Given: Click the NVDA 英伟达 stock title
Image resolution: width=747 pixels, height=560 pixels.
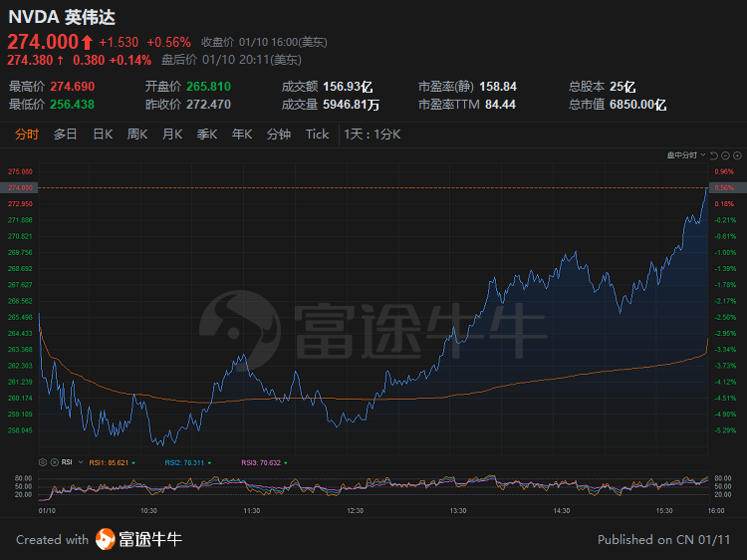Looking at the screenshot, I should pyautogui.click(x=62, y=18).
